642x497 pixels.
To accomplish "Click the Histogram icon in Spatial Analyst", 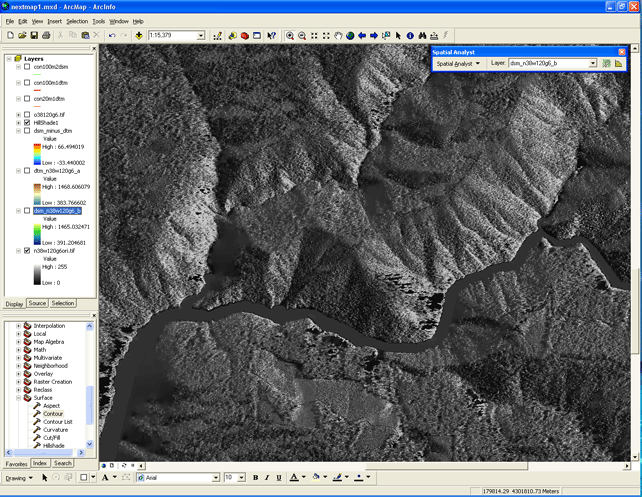I will (x=618, y=63).
